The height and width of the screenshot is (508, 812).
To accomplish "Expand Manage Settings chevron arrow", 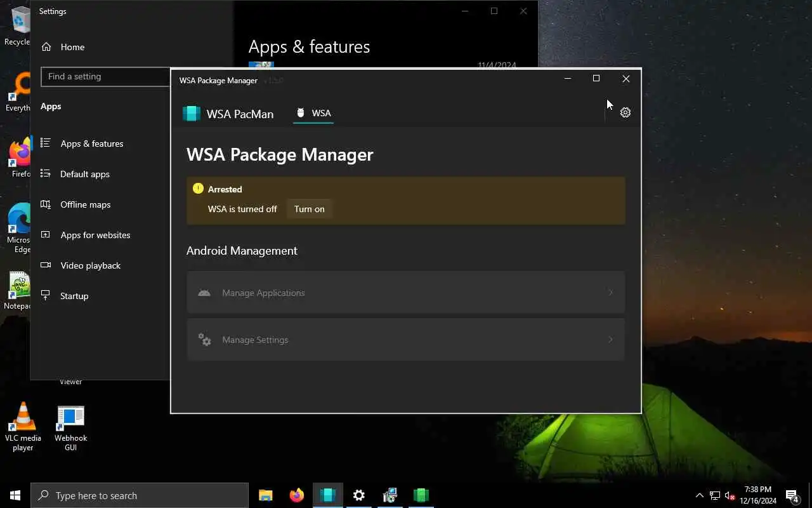I will [x=611, y=340].
